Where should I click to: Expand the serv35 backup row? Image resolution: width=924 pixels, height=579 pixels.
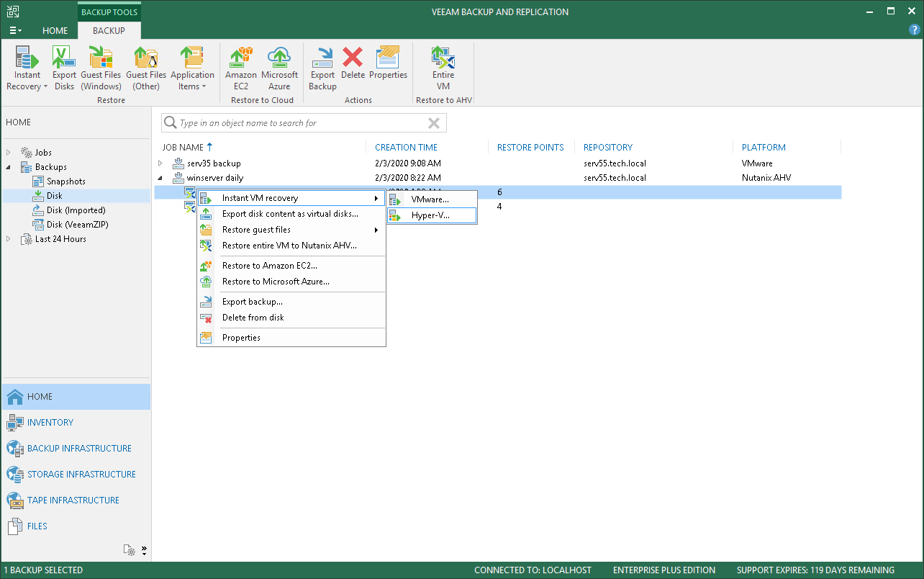pos(160,163)
